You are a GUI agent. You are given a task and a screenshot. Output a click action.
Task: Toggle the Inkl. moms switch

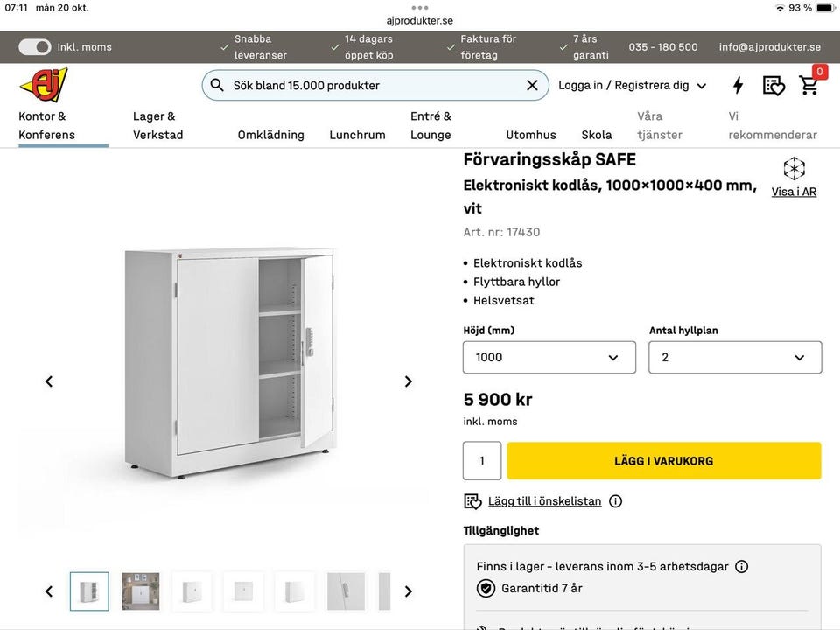pyautogui.click(x=35, y=47)
